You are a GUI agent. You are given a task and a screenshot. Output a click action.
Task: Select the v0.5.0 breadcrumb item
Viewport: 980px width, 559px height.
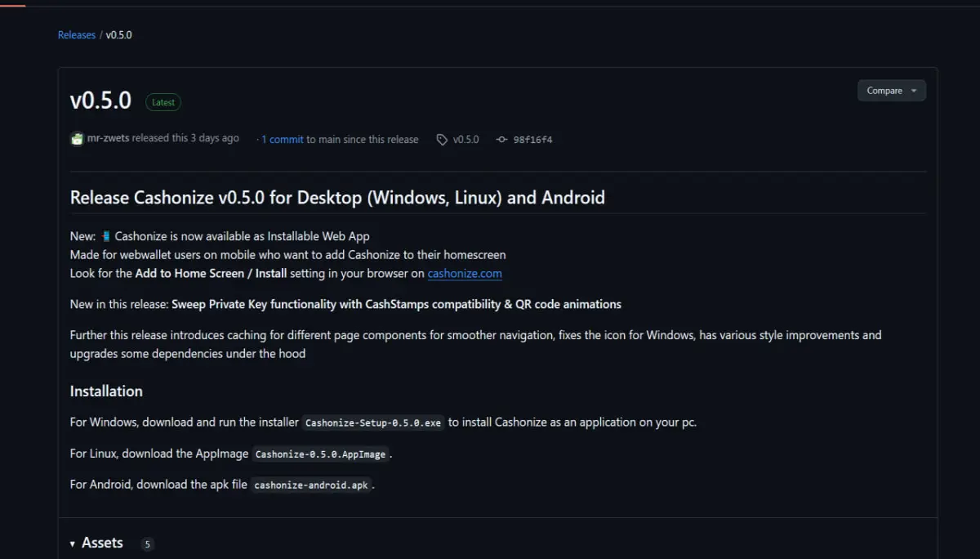click(x=119, y=35)
